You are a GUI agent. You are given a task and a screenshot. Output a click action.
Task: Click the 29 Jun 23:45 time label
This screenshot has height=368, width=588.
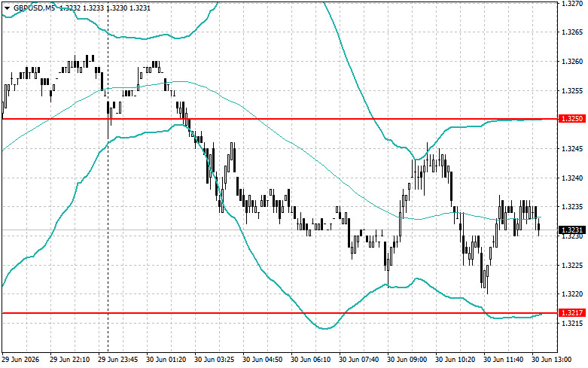tap(118, 360)
